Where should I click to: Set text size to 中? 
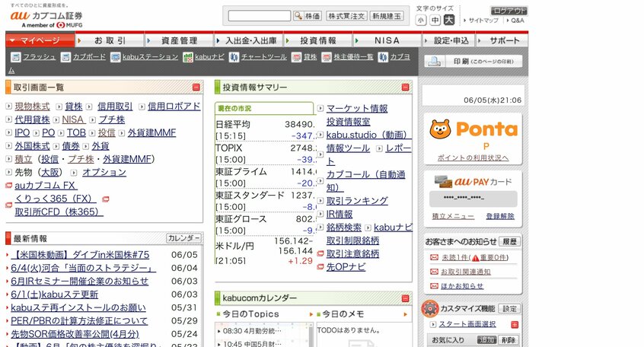435,20
